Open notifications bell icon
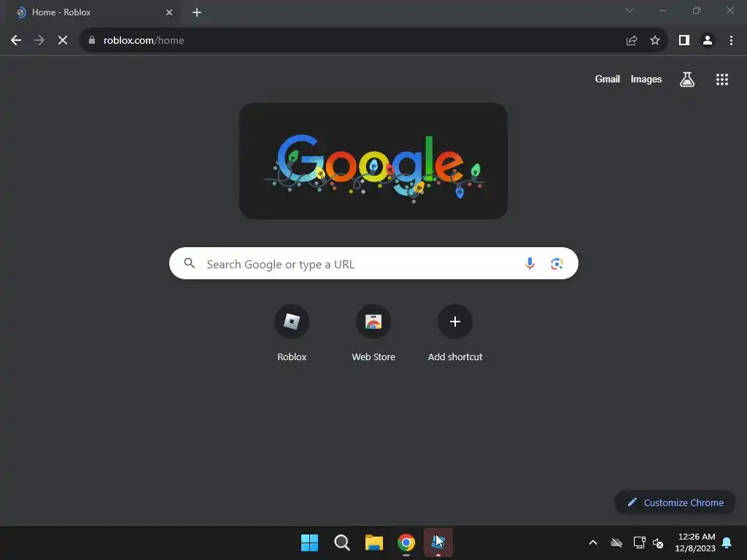The image size is (747, 560). [x=727, y=542]
